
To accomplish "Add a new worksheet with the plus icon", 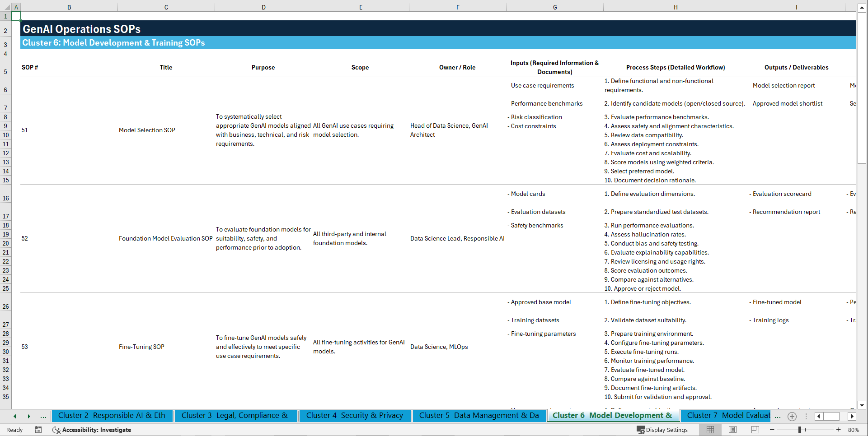I will point(792,416).
